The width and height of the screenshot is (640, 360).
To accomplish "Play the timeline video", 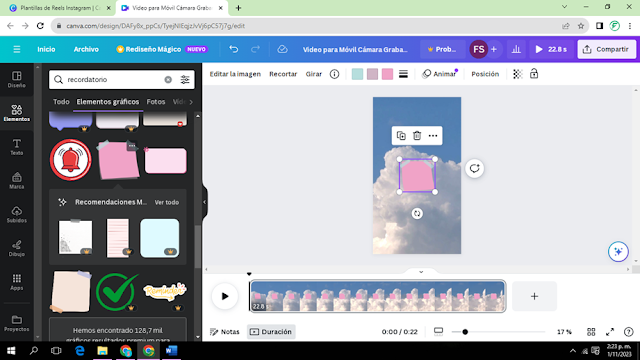I will tap(224, 296).
